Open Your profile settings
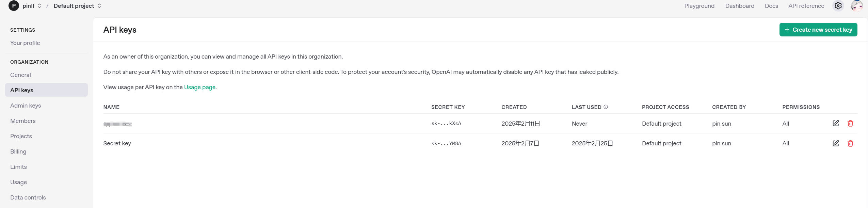Viewport: 868px width, 208px height. coord(25,43)
